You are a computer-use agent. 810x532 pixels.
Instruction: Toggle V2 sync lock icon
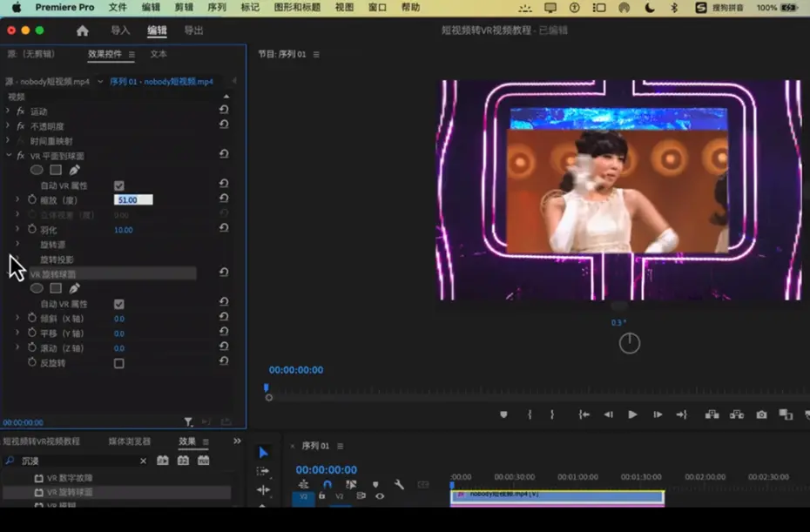(x=361, y=495)
